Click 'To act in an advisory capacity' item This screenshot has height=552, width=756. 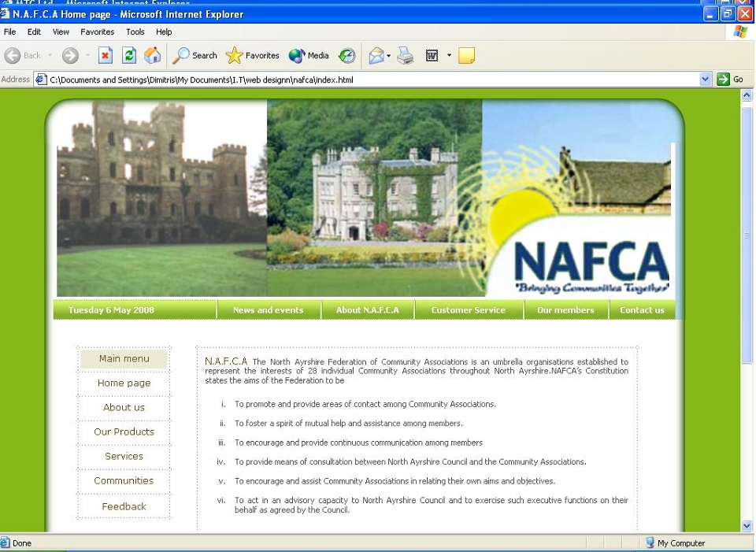click(432, 505)
